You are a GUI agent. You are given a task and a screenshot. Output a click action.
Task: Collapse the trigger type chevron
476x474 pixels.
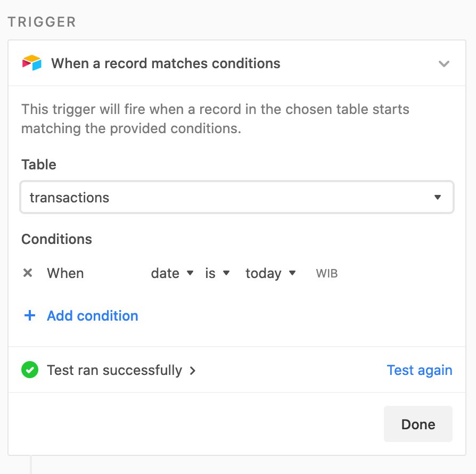pyautogui.click(x=444, y=64)
